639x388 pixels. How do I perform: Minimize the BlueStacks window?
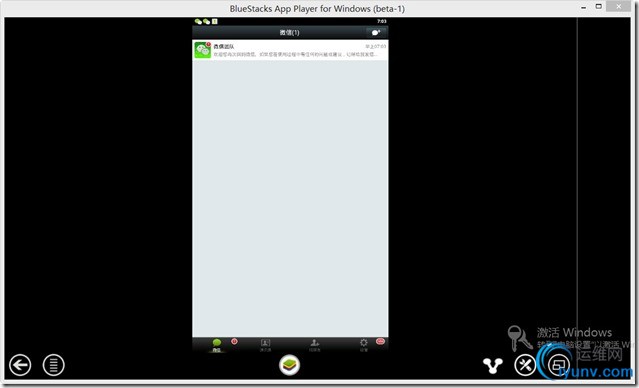click(x=584, y=7)
